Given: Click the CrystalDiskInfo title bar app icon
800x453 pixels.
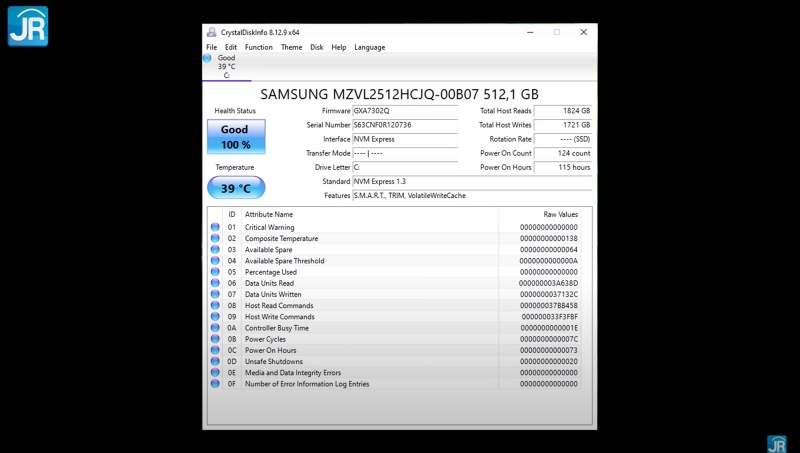Looking at the screenshot, I should click(212, 32).
